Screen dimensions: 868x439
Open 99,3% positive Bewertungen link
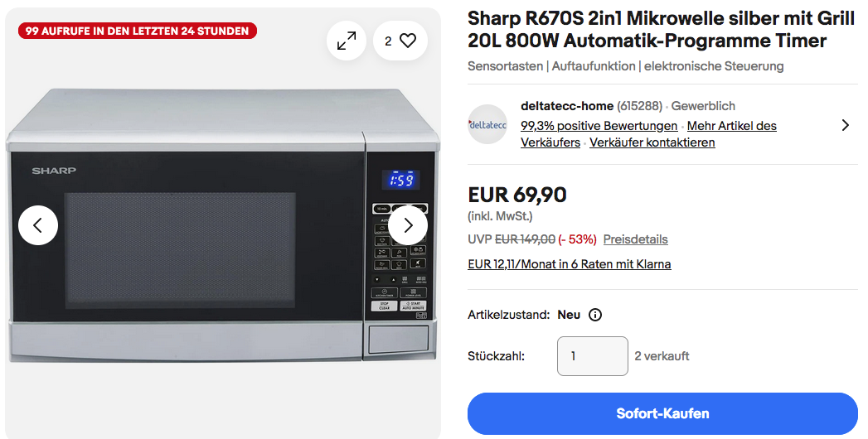tap(599, 126)
